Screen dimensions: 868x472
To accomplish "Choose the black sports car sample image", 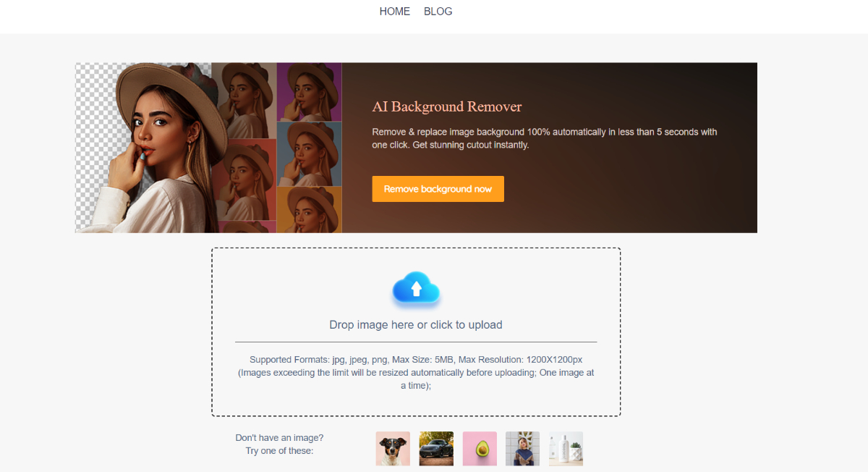I will tap(436, 449).
